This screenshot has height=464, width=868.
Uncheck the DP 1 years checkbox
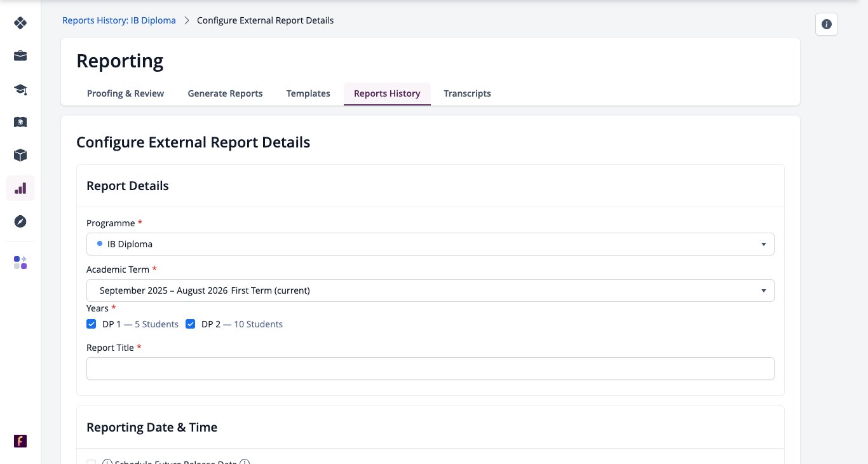click(x=91, y=324)
